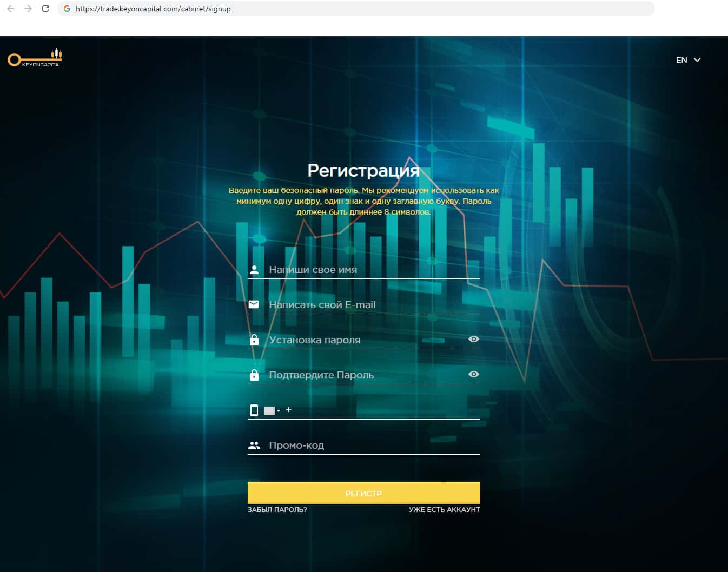The image size is (728, 572).
Task: Click the yellow password recommendation text
Action: (x=364, y=201)
